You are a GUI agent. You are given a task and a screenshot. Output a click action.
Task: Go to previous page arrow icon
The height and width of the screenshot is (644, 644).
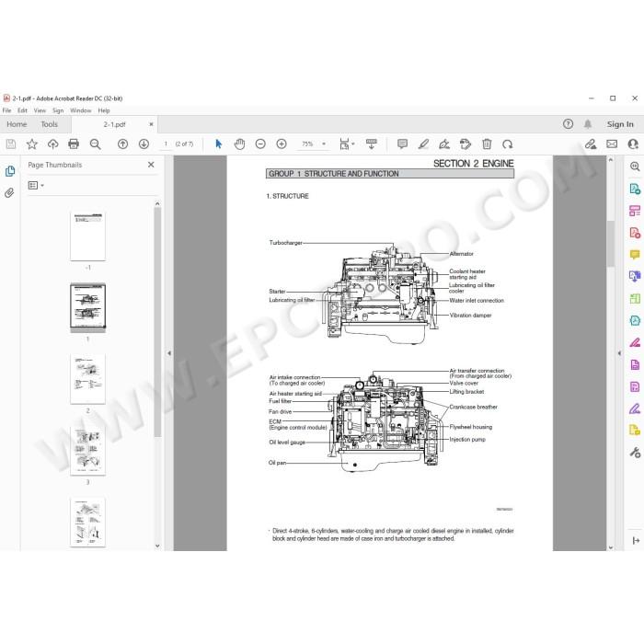click(x=122, y=144)
